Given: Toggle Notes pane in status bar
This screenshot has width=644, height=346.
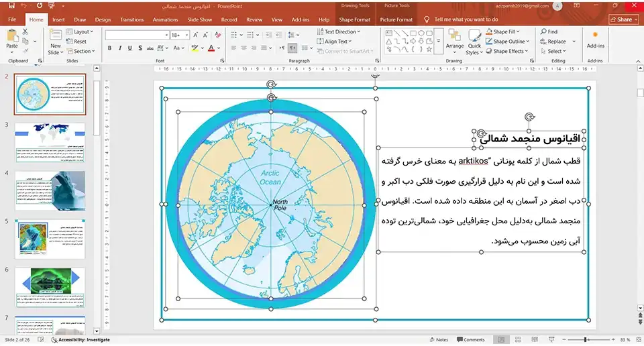Looking at the screenshot, I should 439,339.
